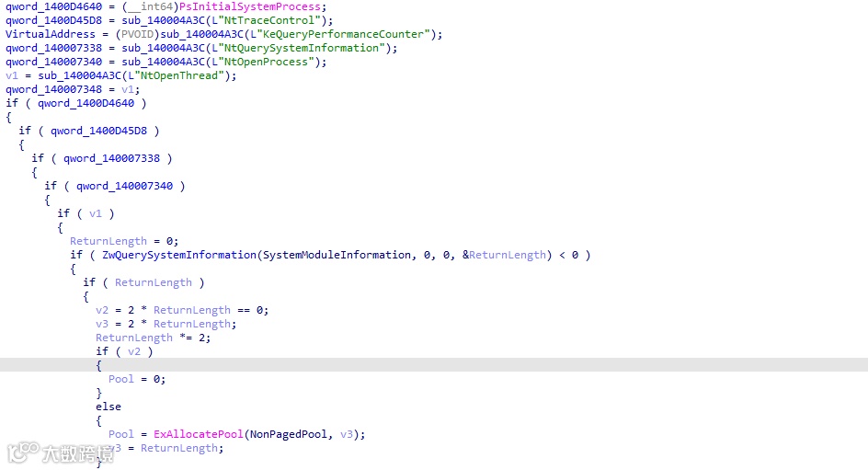868x470 pixels.
Task: Select the L"NtTraceControl" string literal
Action: (x=267, y=20)
